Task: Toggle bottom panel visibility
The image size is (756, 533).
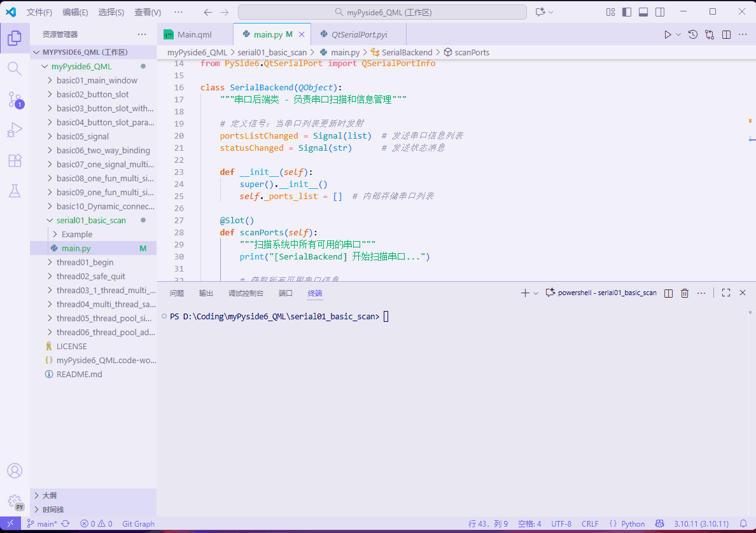Action: coord(643,13)
